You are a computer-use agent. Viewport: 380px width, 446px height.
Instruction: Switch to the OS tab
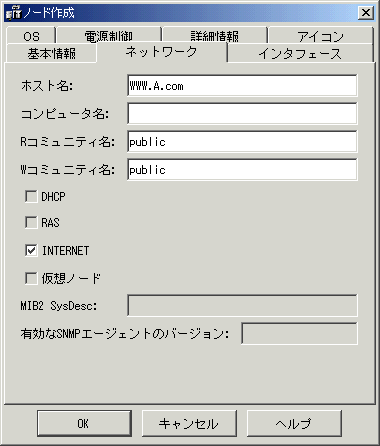[31, 36]
